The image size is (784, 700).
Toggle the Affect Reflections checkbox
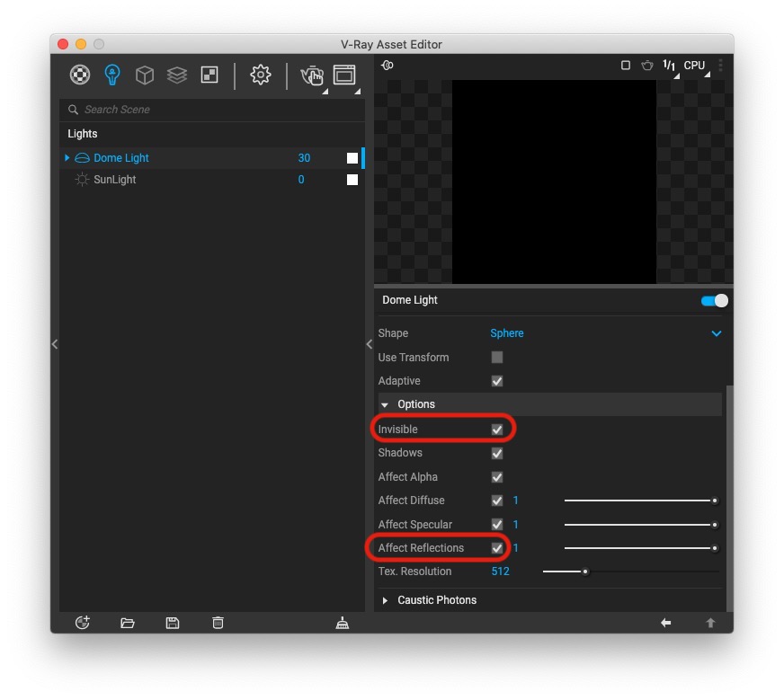497,548
